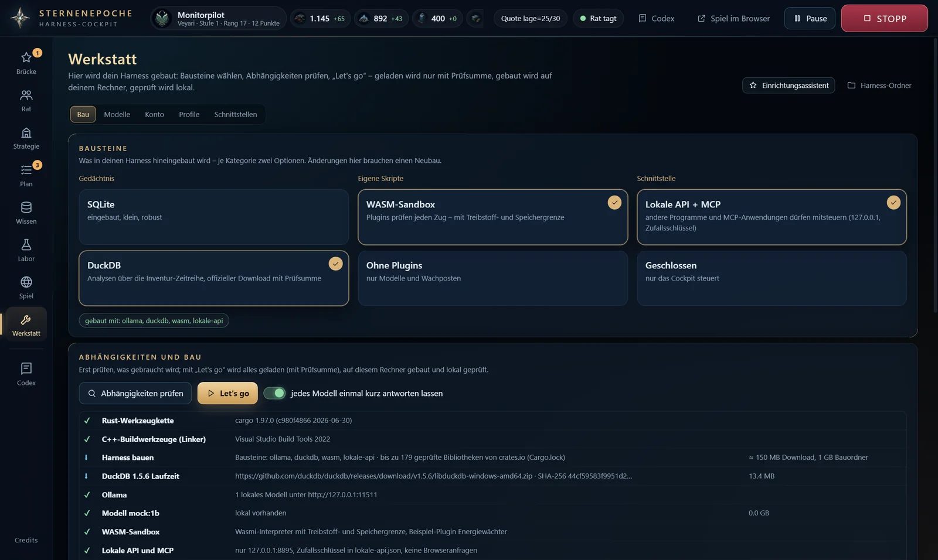Open the Plan sidebar section
938x560 pixels.
point(26,175)
